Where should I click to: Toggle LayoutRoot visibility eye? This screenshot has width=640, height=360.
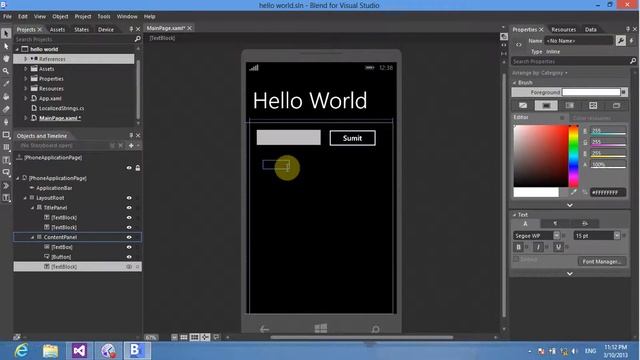[x=129, y=198]
